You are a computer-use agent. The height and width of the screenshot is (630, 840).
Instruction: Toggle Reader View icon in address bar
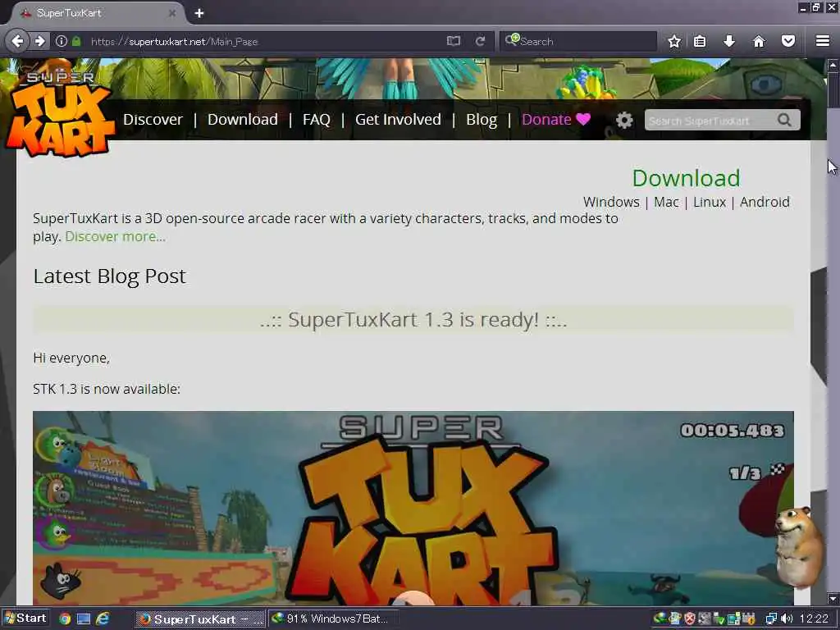tap(453, 41)
